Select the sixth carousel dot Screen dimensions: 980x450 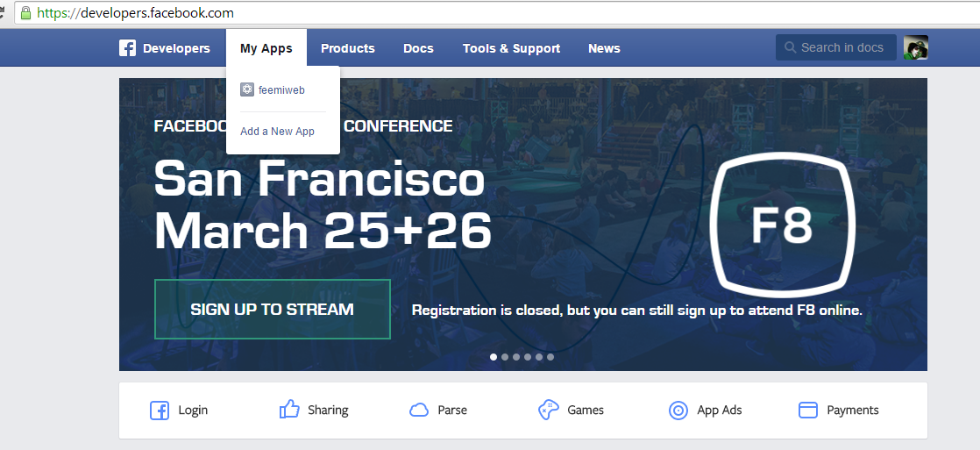click(x=550, y=357)
